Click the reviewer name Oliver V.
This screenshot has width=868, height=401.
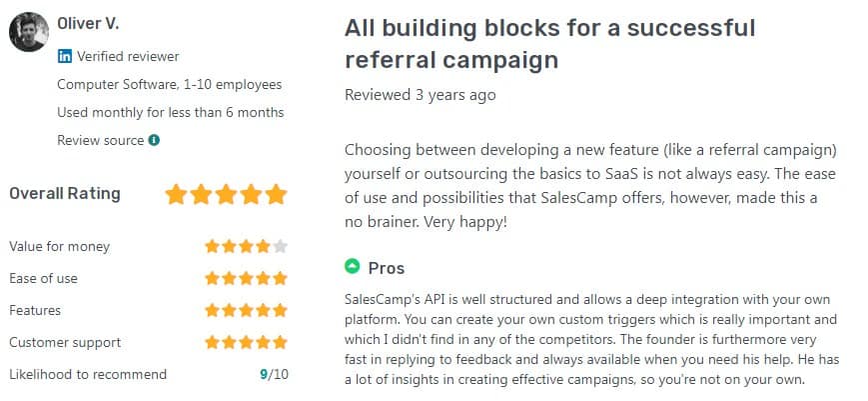point(89,22)
